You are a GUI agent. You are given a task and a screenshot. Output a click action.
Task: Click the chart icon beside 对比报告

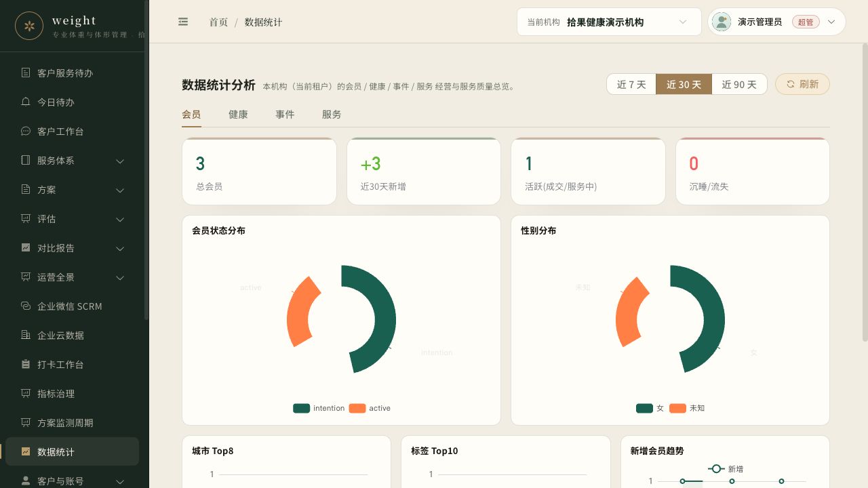[26, 247]
